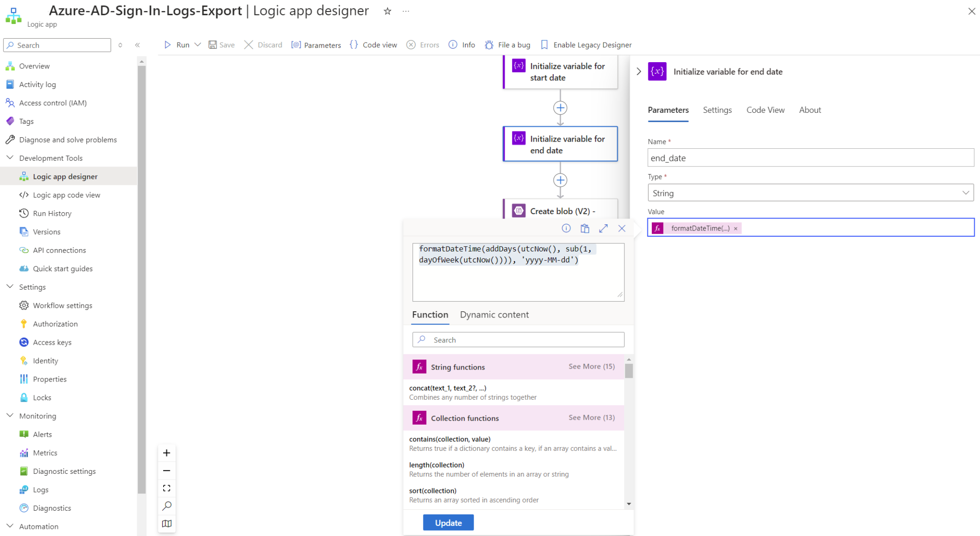The height and width of the screenshot is (536, 980).
Task: Collapse the Settings section in sidebar
Action: 10,286
